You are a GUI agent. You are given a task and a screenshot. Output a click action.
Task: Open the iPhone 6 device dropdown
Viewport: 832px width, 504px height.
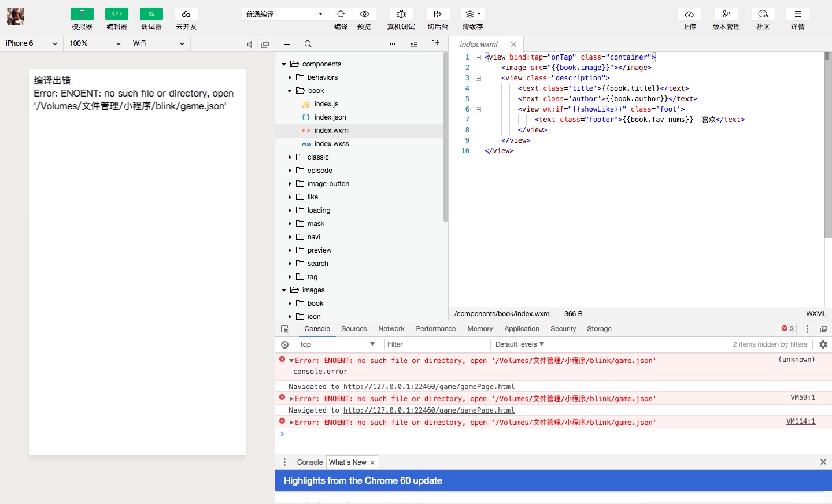pyautogui.click(x=31, y=43)
